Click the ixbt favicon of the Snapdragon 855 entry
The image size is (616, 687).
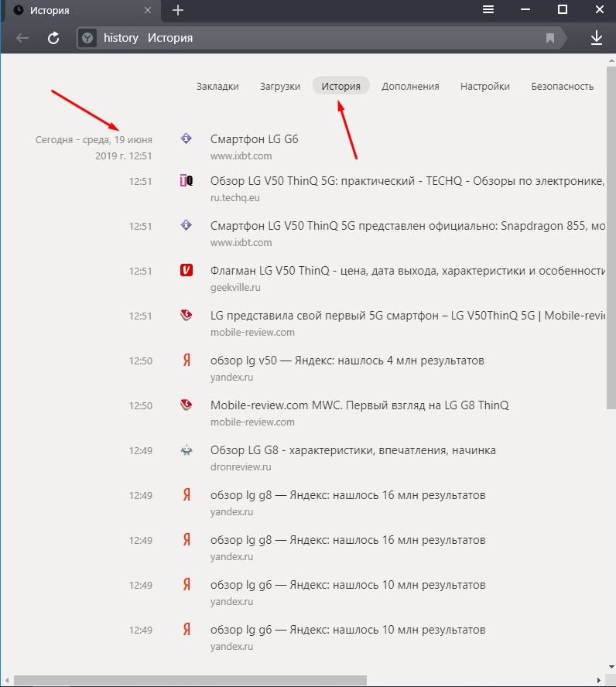coord(187,225)
